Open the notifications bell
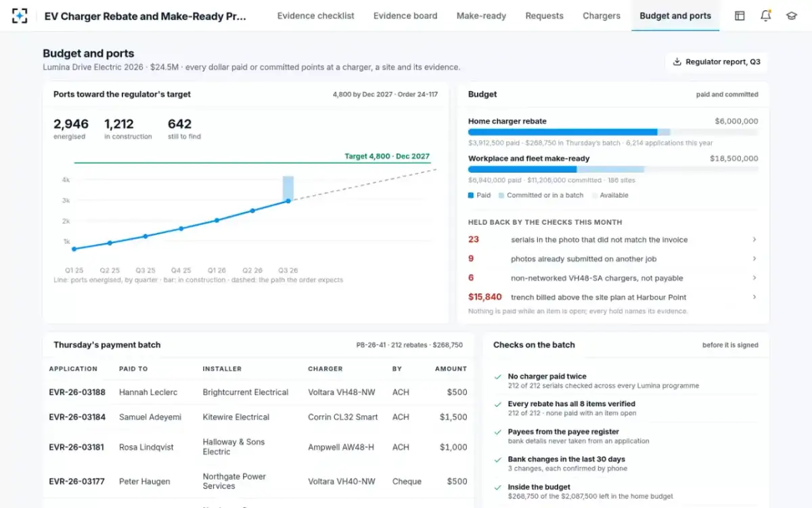 [766, 16]
